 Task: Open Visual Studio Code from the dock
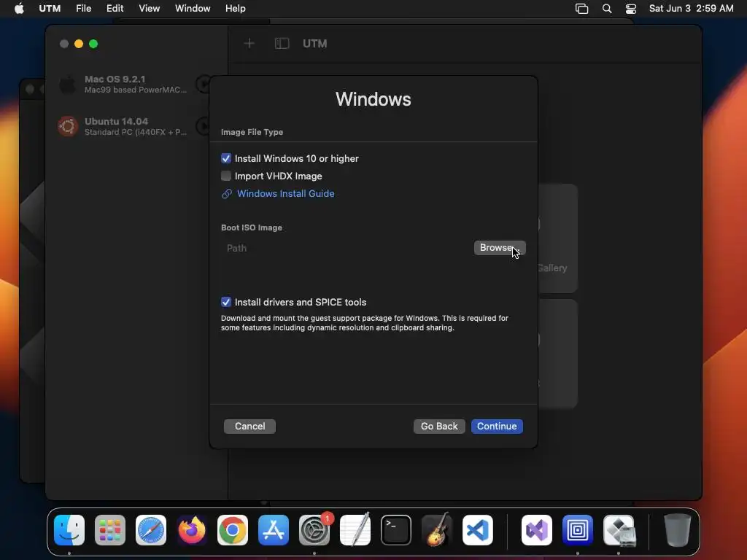[x=478, y=530]
